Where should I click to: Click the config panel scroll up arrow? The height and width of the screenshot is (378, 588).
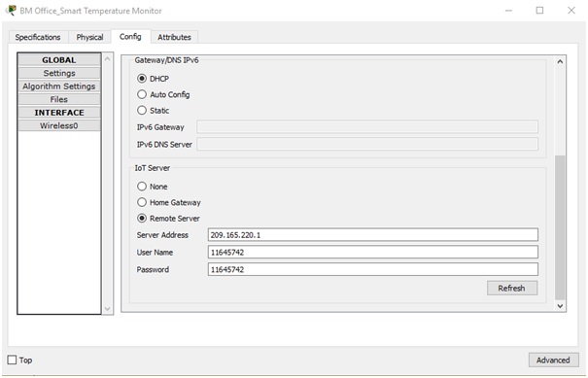click(560, 61)
